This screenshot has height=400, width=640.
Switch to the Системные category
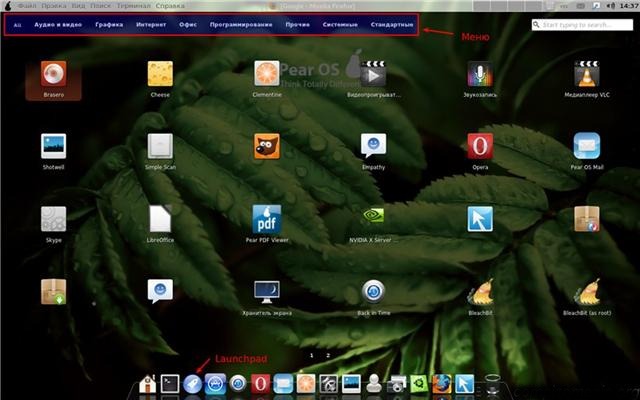pyautogui.click(x=340, y=24)
